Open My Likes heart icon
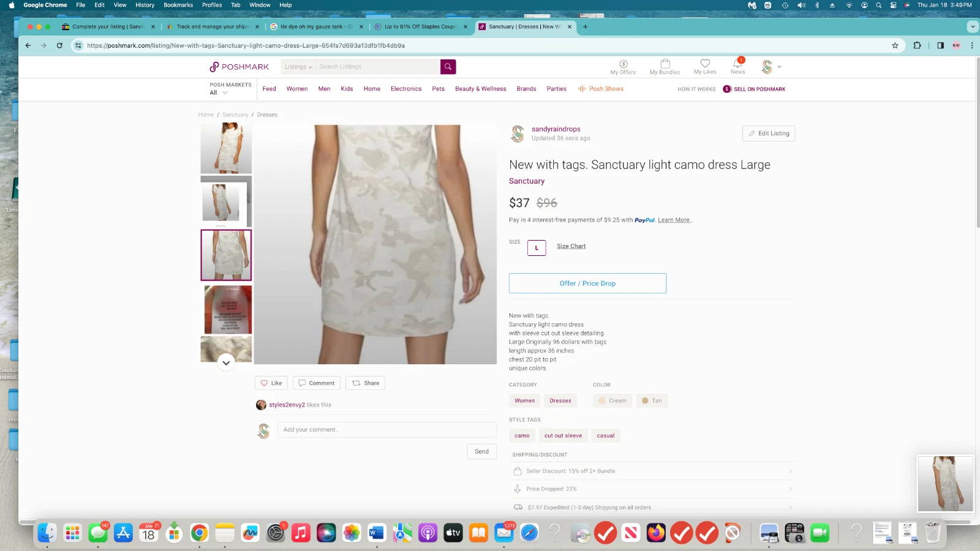Viewport: 980px width, 551px height. point(705,67)
